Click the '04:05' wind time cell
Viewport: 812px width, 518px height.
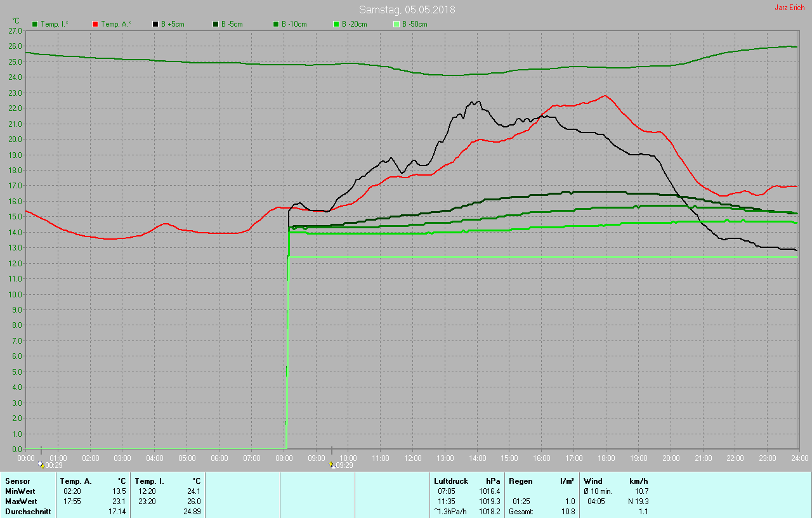click(596, 502)
